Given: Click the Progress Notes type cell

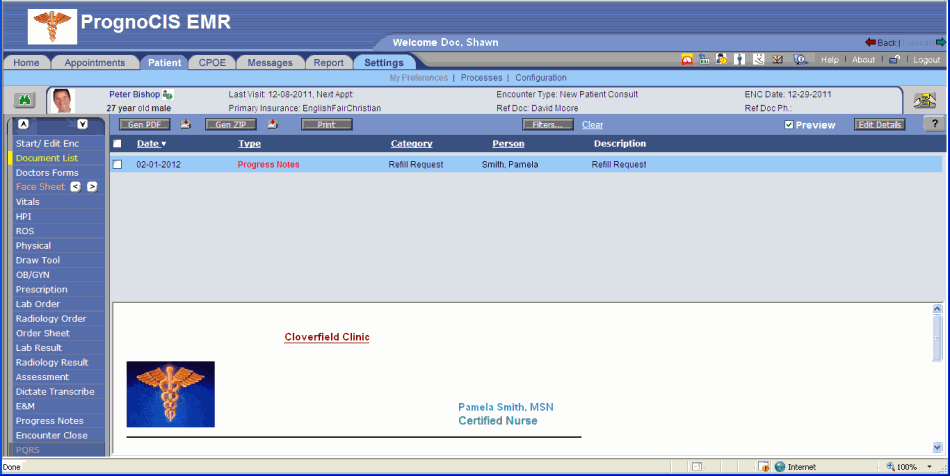Looking at the screenshot, I should [x=268, y=164].
